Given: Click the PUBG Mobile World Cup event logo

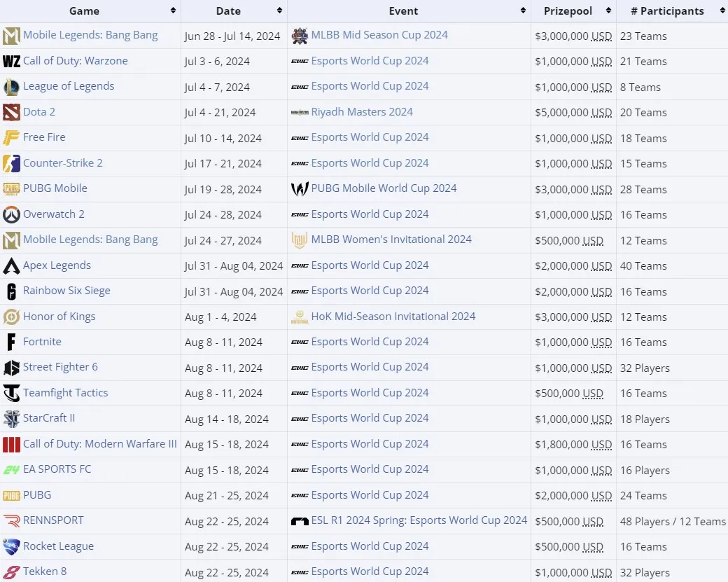Looking at the screenshot, I should click(300, 189).
